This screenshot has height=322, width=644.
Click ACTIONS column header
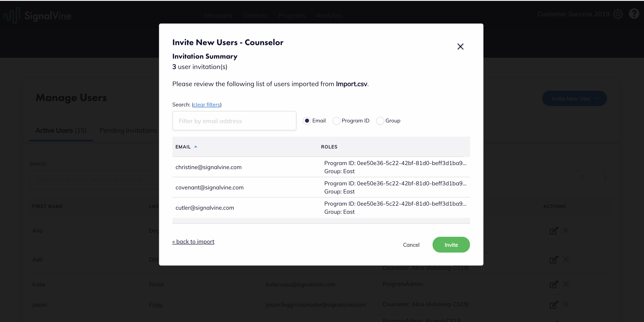(x=554, y=206)
